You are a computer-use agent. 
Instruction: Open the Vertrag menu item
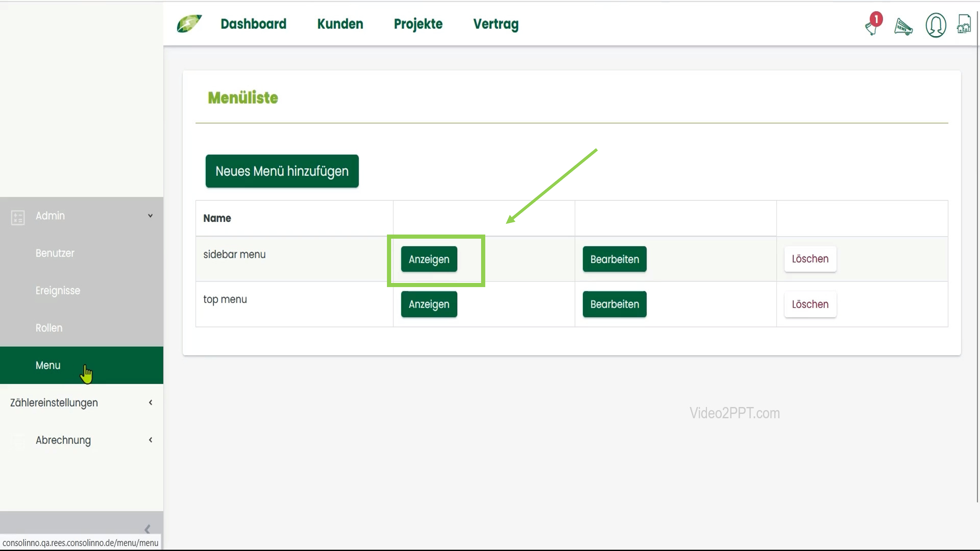(496, 24)
